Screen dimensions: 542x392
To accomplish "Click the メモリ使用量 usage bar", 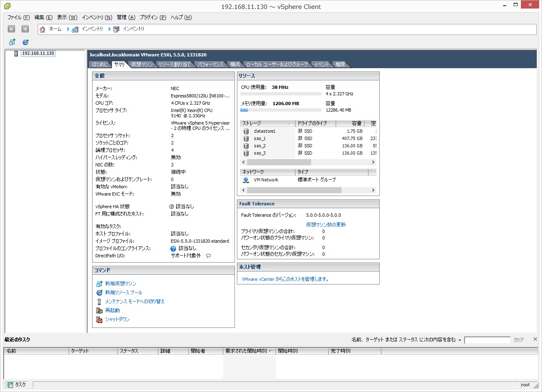I will [281, 110].
